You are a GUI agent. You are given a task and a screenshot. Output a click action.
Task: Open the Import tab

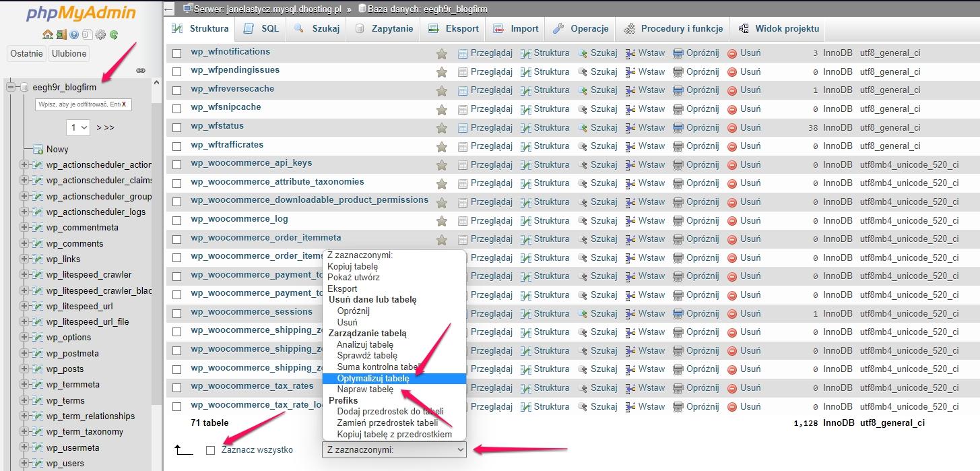(515, 29)
